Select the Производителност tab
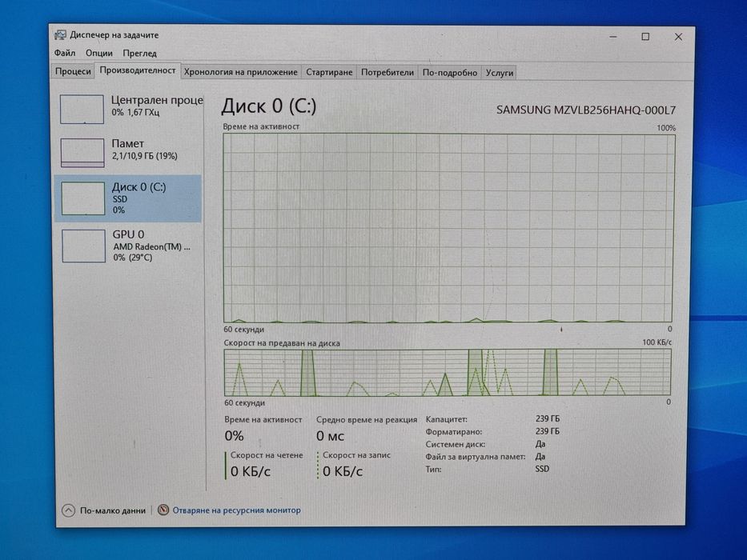 tap(138, 70)
